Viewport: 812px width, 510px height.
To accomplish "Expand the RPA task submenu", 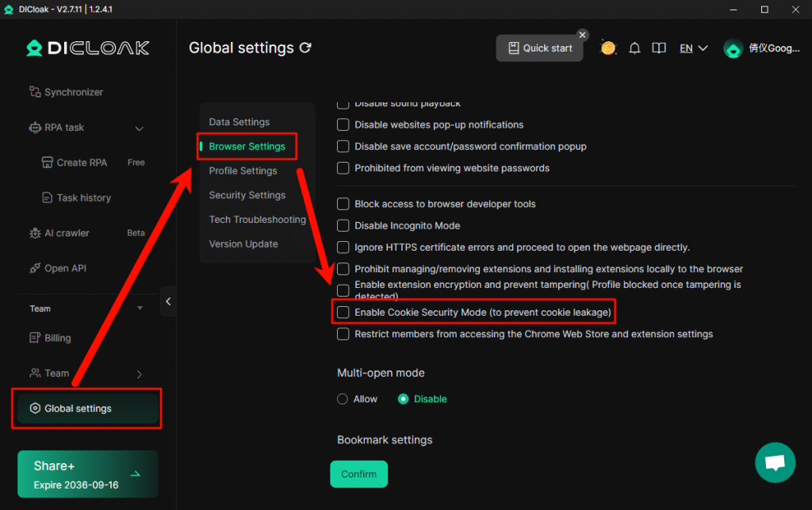I will [x=140, y=128].
